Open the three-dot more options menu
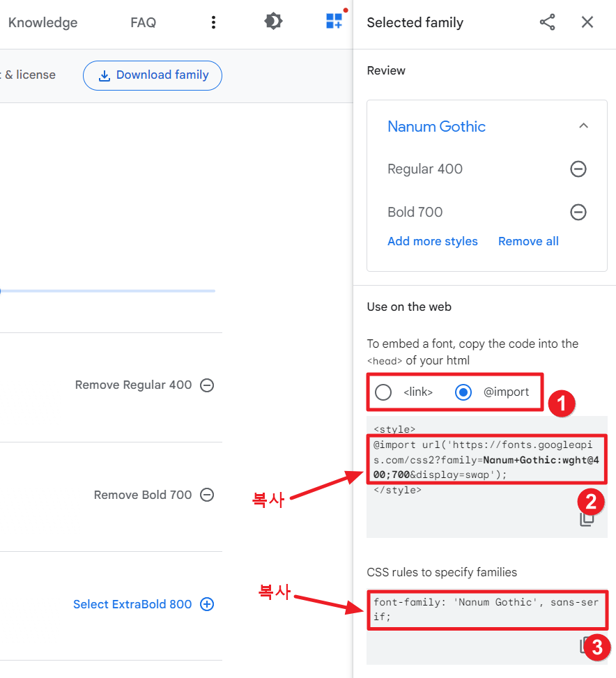The width and height of the screenshot is (616, 678). click(213, 22)
